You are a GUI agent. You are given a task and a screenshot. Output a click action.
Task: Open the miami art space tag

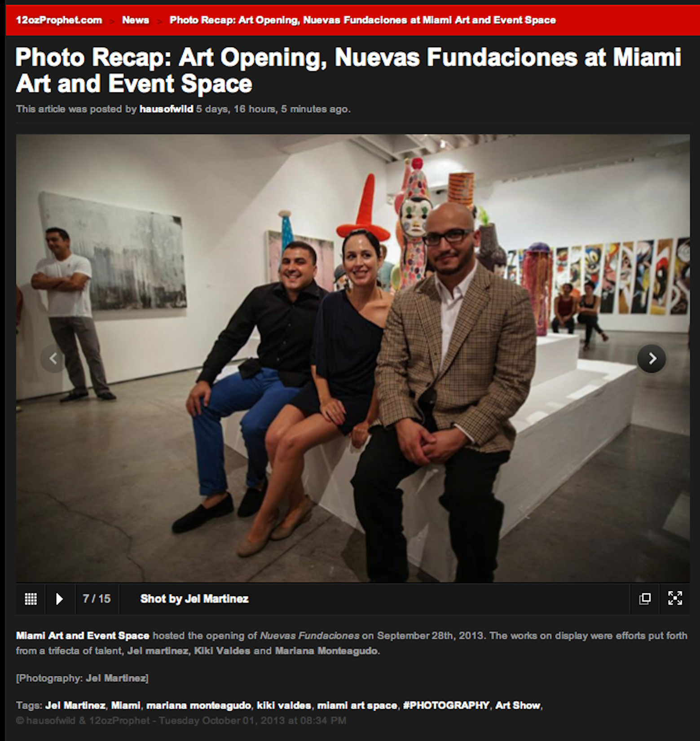coord(357,706)
